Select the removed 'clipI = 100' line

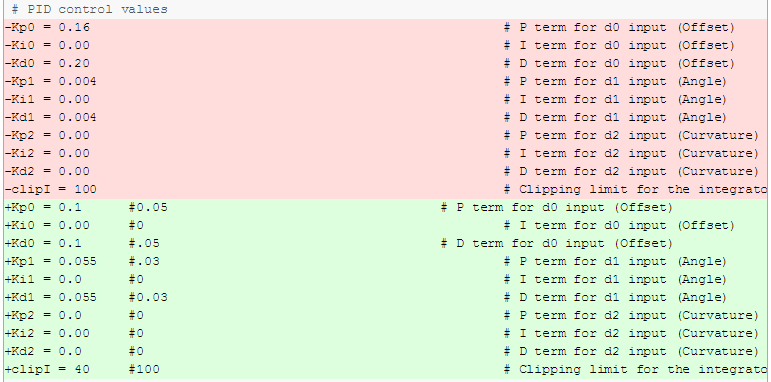click(386, 189)
